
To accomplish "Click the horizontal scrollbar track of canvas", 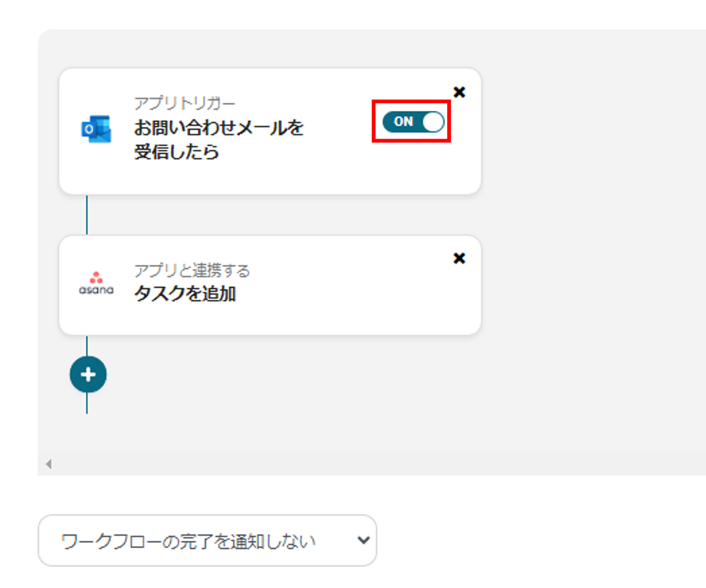I will point(353,464).
